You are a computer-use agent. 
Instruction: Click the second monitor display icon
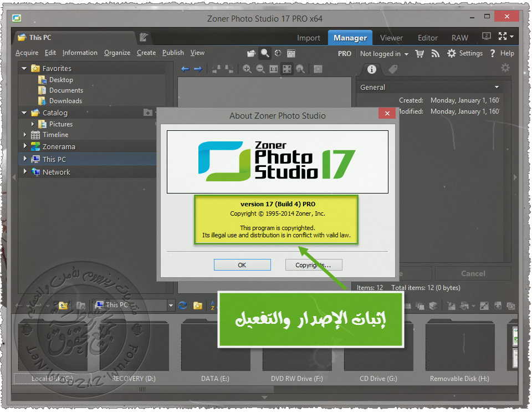(x=487, y=36)
